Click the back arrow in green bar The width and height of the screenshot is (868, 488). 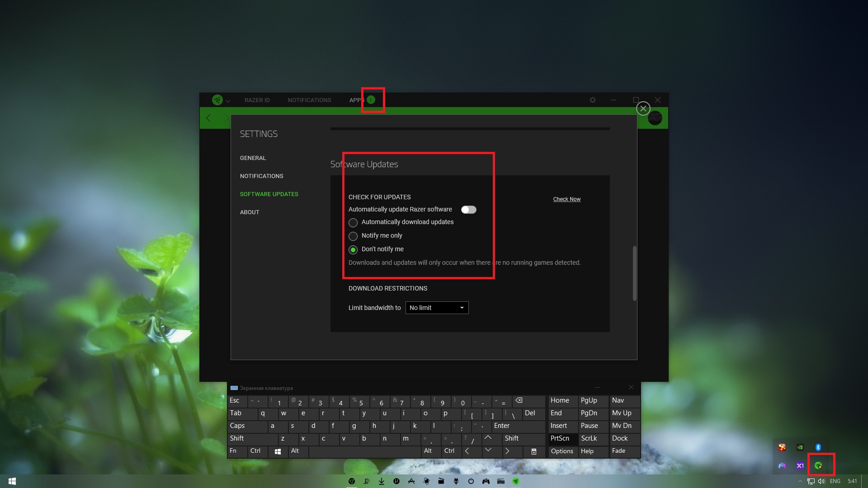point(208,118)
